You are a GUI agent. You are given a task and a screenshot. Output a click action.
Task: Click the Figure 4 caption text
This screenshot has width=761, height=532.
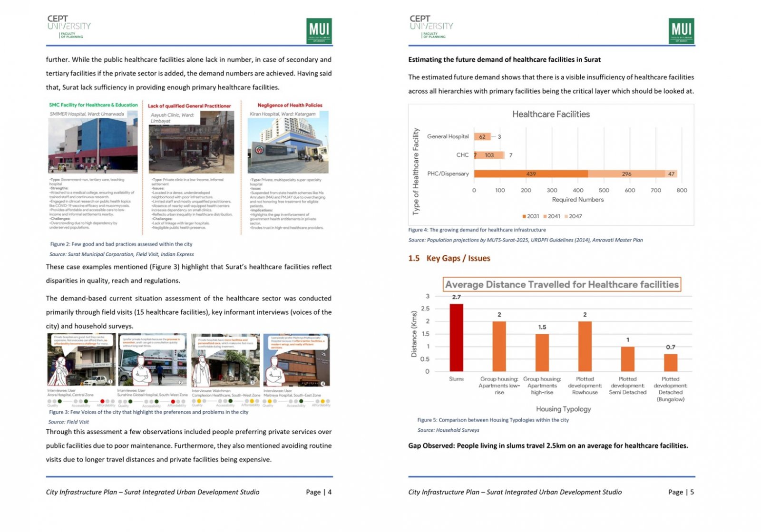(x=477, y=230)
